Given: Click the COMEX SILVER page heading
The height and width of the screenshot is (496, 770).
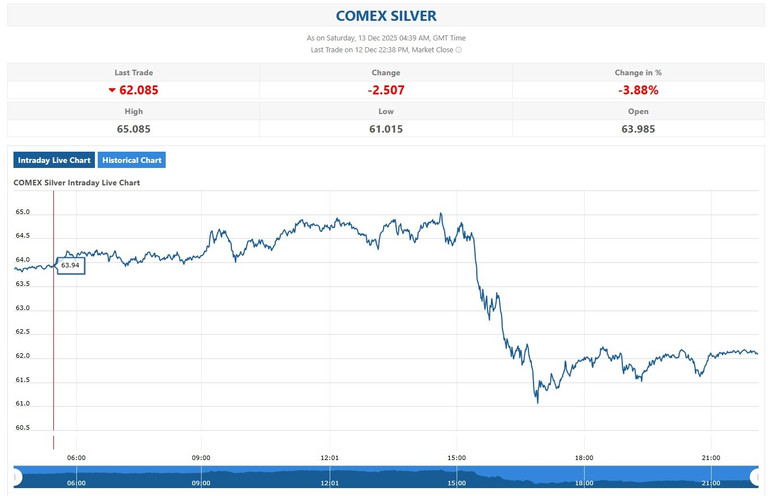Looking at the screenshot, I should pos(385,16).
